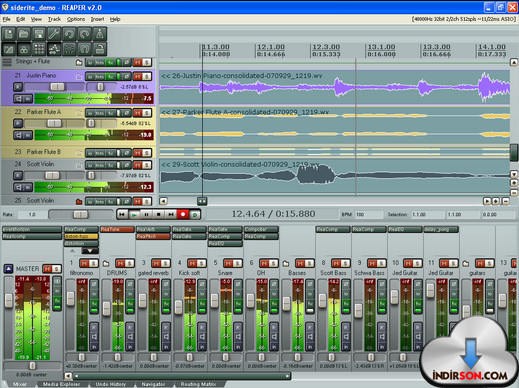Click the Undo toolbar icon
519x388 pixels.
point(69,34)
